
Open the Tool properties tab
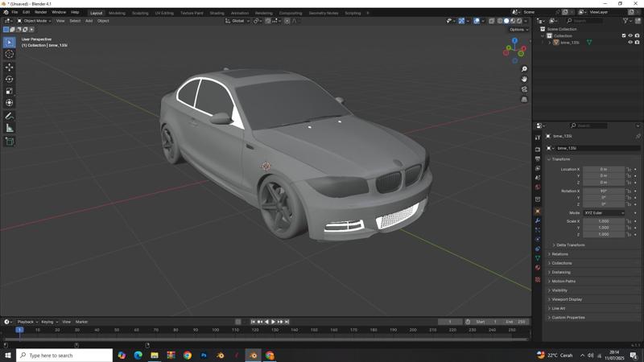[538, 138]
